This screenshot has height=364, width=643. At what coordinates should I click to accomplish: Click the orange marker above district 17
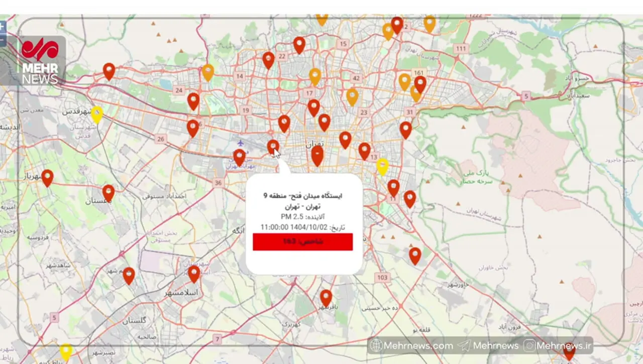tap(315, 76)
